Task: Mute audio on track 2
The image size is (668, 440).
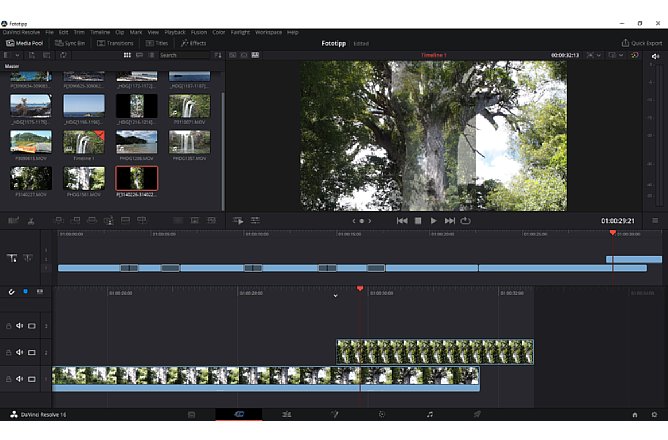Action: pos(20,352)
